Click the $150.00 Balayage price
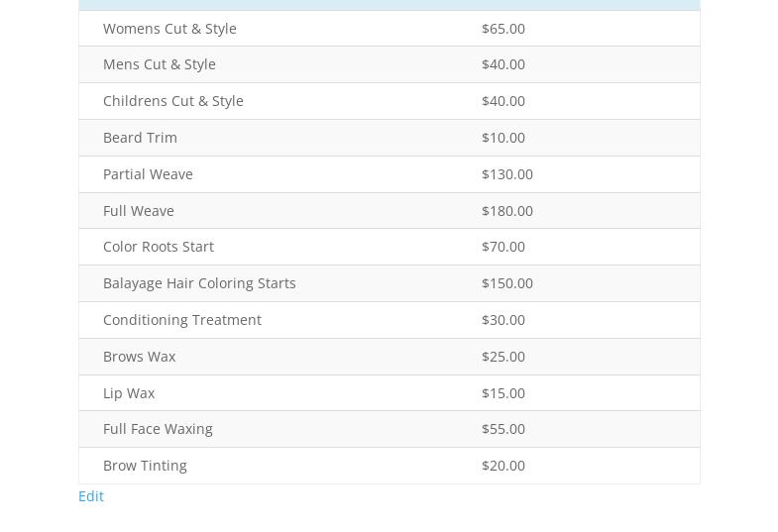The height and width of the screenshot is (532, 778). coord(507,283)
